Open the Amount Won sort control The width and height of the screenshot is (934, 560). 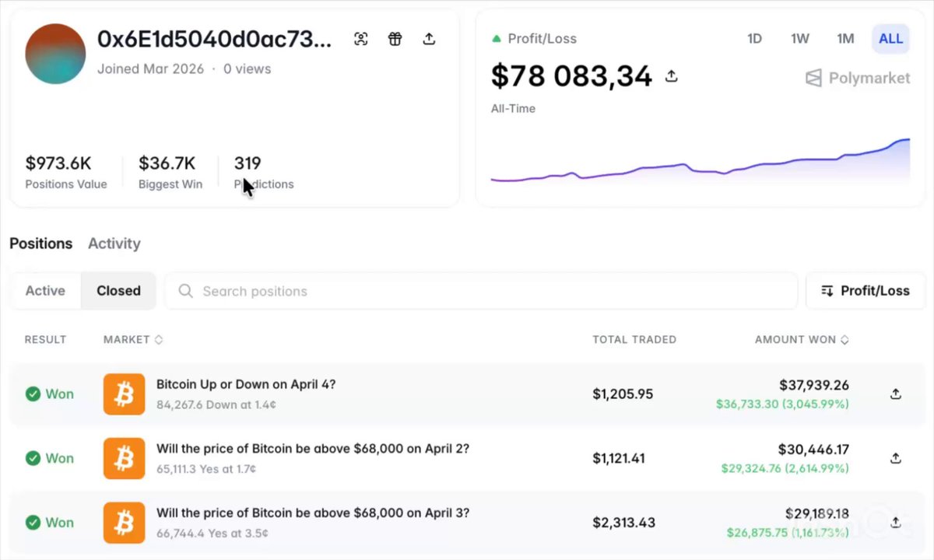[x=846, y=339]
